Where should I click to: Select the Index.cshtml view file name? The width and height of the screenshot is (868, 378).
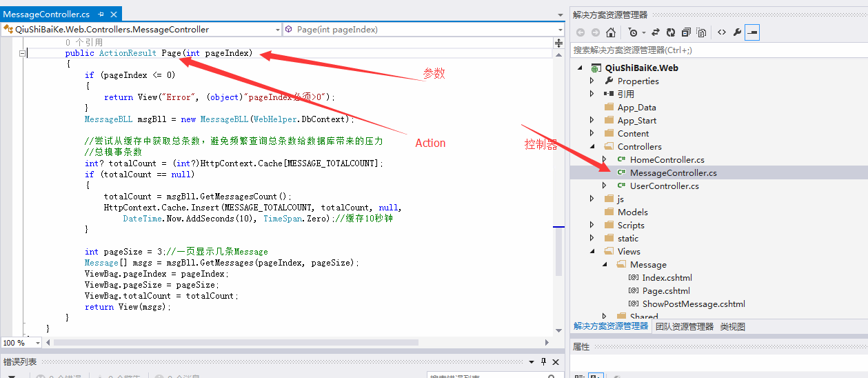[667, 277]
